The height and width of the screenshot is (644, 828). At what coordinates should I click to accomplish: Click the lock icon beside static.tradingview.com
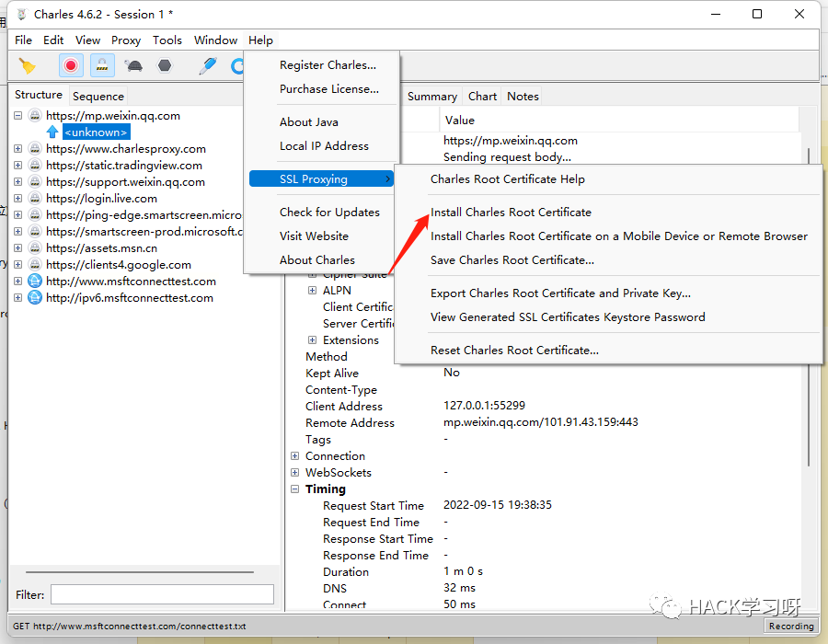(x=35, y=166)
